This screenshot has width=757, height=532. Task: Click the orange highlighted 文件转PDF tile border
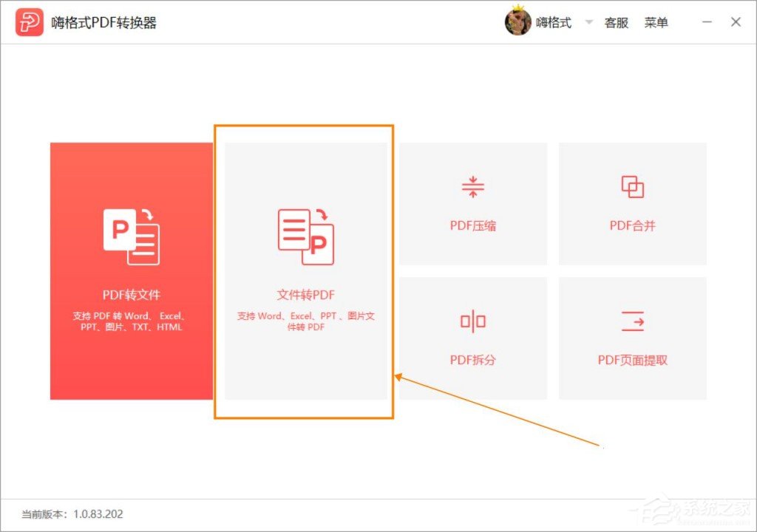305,126
